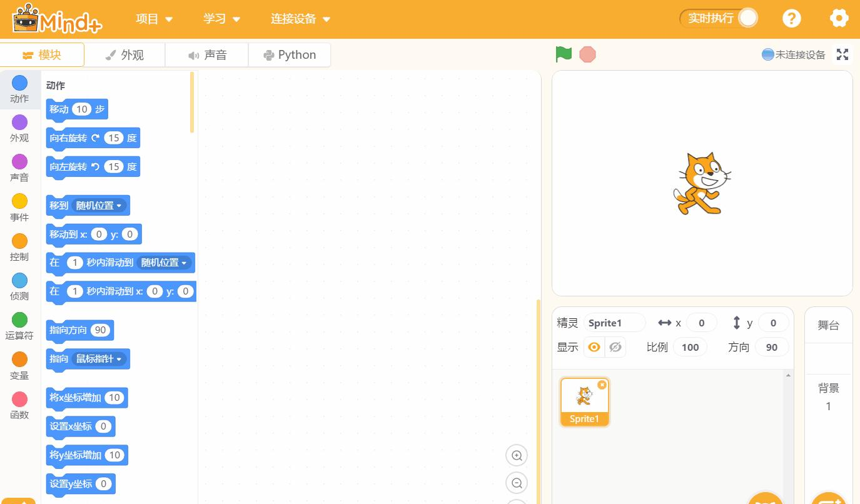Switch to the 模块 blocks tab
Screen dimensions: 860x504
(x=42, y=55)
